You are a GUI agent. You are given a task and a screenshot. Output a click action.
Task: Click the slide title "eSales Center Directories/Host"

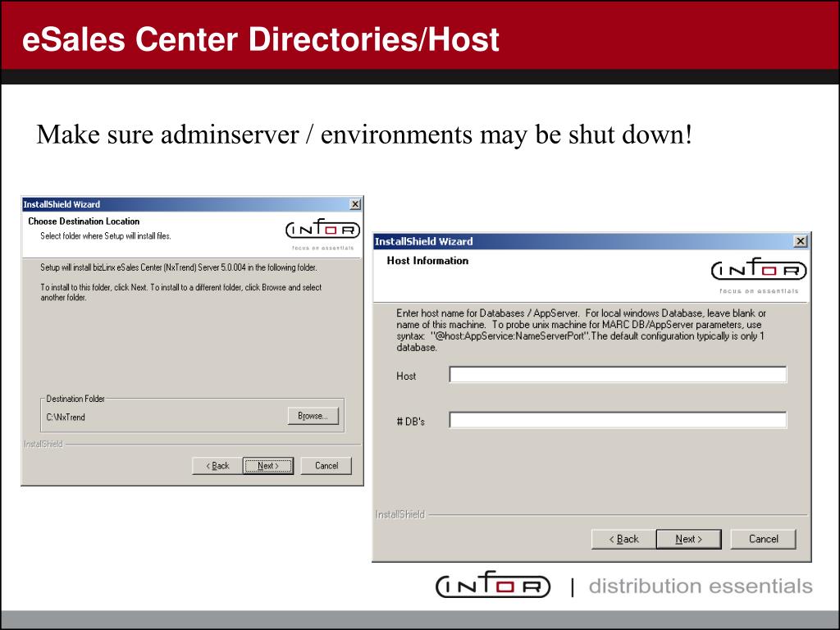pyautogui.click(x=260, y=39)
